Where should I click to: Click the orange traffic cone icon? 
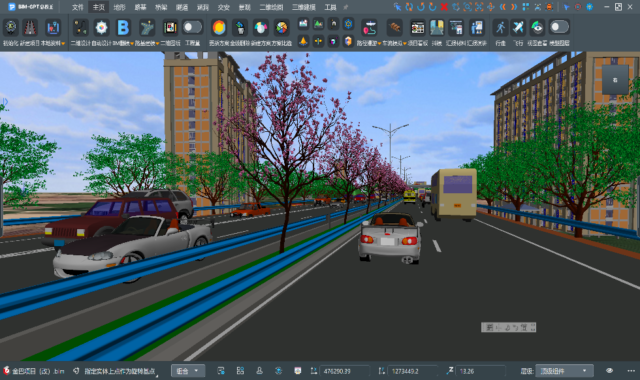point(303,41)
